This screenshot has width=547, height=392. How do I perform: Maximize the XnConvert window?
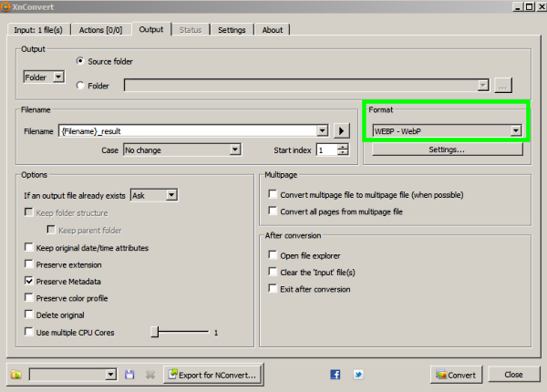[529, 6]
